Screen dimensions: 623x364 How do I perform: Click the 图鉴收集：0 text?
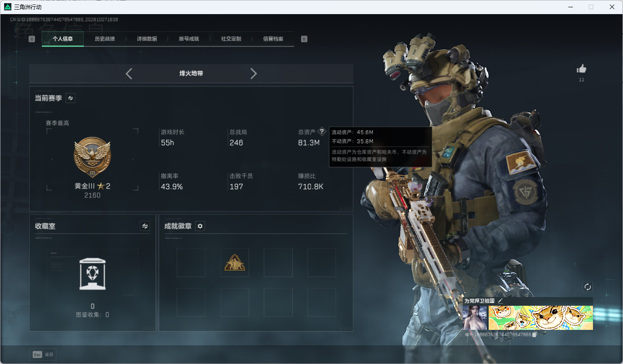pos(92,314)
